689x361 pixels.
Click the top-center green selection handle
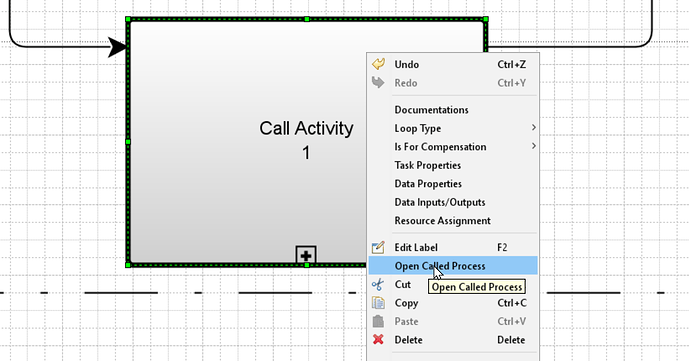coord(307,19)
